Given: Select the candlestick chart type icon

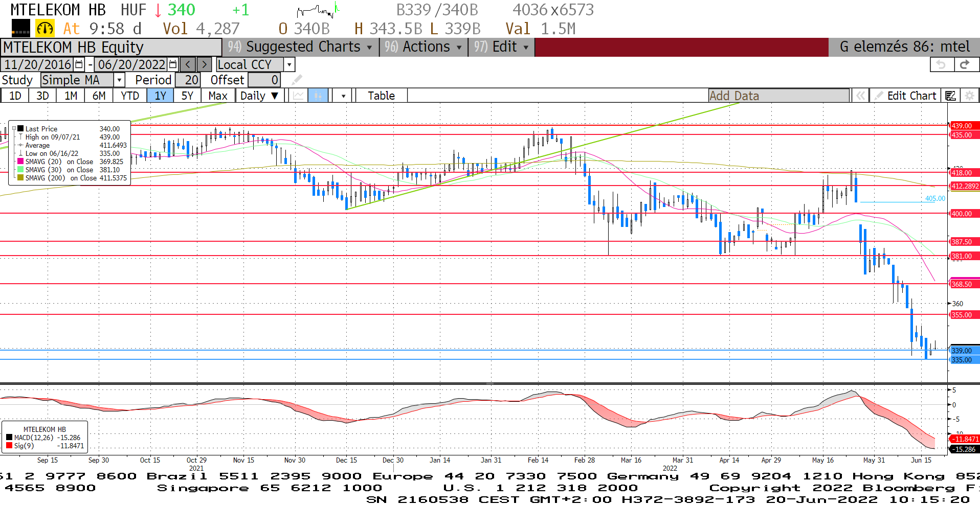Looking at the screenshot, I should [318, 96].
